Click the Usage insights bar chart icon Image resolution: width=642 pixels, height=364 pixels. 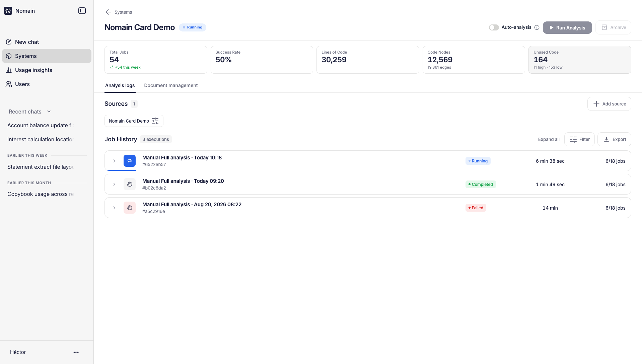(x=9, y=70)
